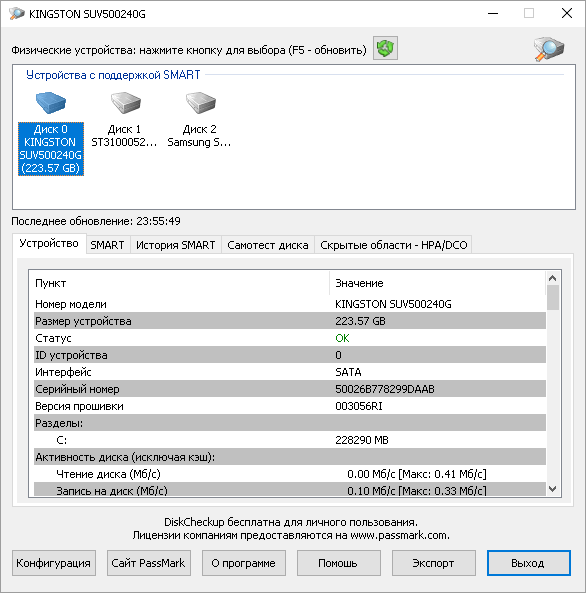Minimize the DiskCheckup window
Viewport: 586px width, 593px height.
tap(493, 14)
